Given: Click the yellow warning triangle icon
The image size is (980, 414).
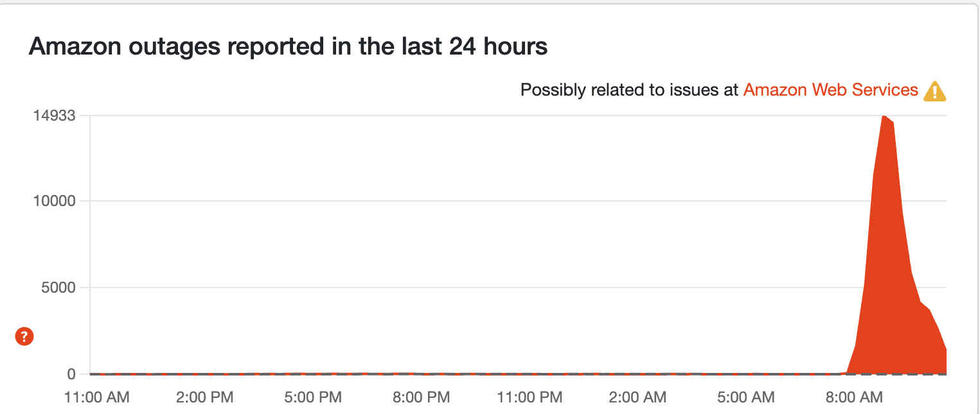Looking at the screenshot, I should point(934,92).
